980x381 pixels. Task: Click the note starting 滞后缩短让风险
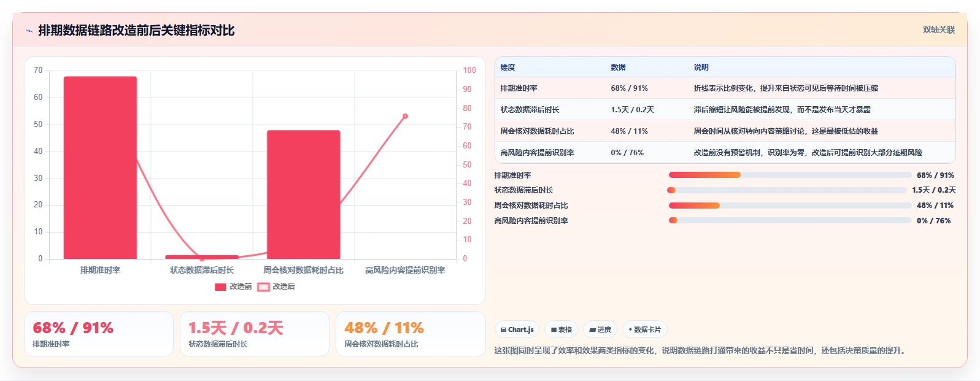(782, 110)
